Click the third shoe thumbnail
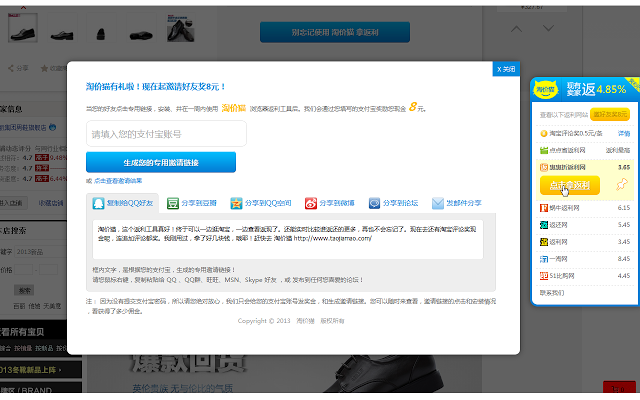 pos(101,28)
